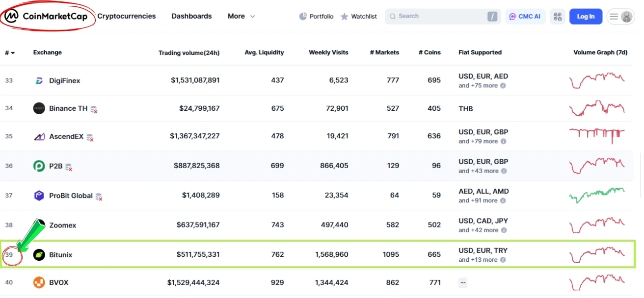Click the slash shortcut key icon

coord(492,17)
